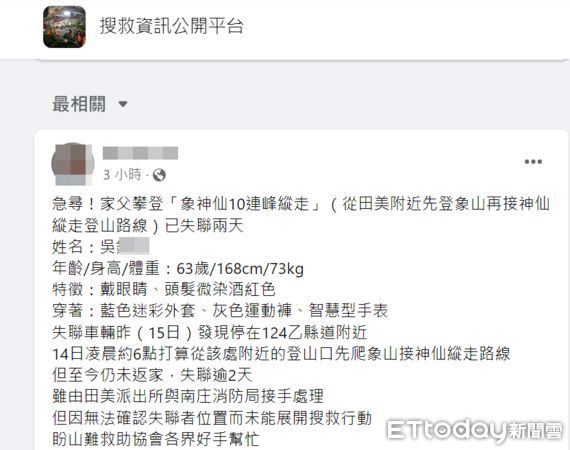Open the three-dot post options menu
Screen dimensions: 570x450
coord(533,162)
